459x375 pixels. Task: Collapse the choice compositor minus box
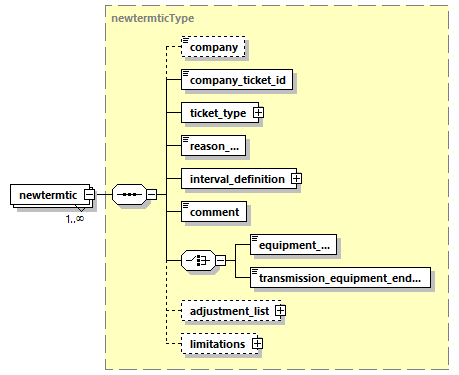(221, 260)
